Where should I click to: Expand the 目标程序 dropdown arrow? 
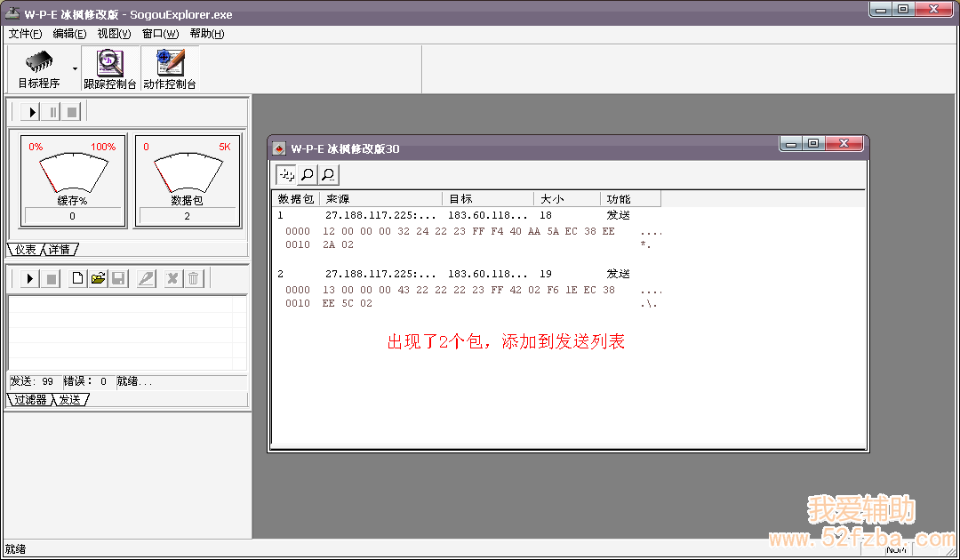click(75, 68)
